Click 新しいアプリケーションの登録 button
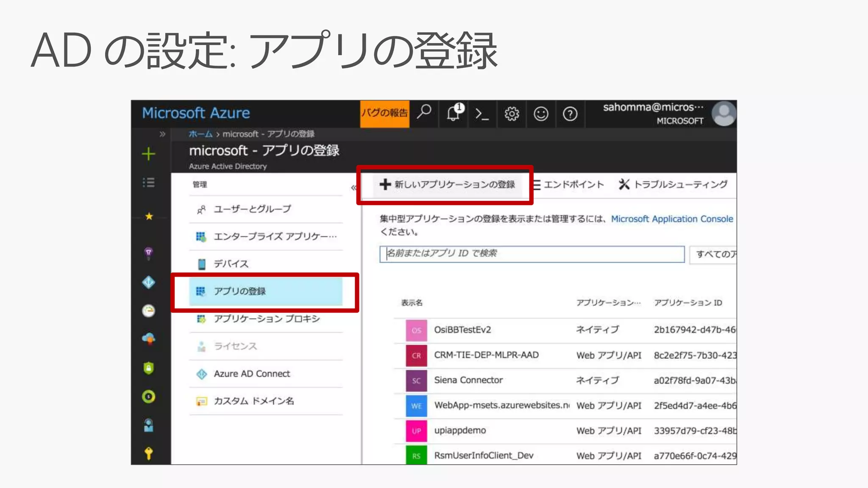868x488 pixels. pos(447,185)
